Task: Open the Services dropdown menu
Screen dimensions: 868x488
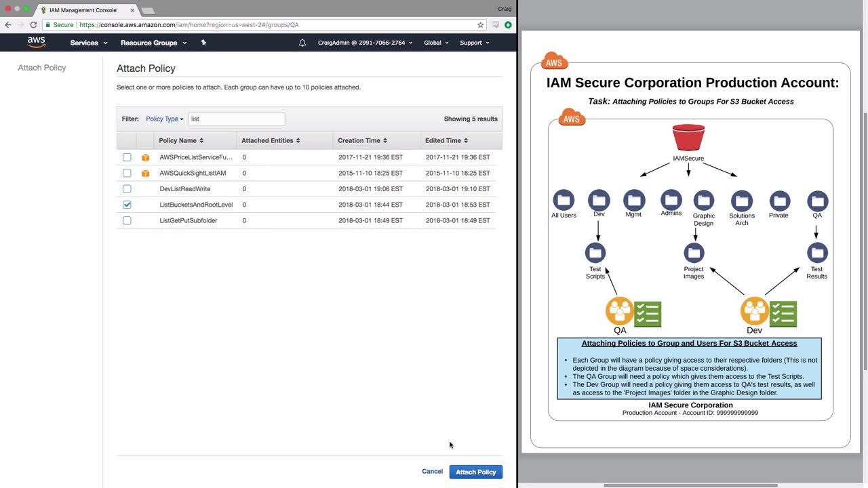Action: [x=89, y=43]
